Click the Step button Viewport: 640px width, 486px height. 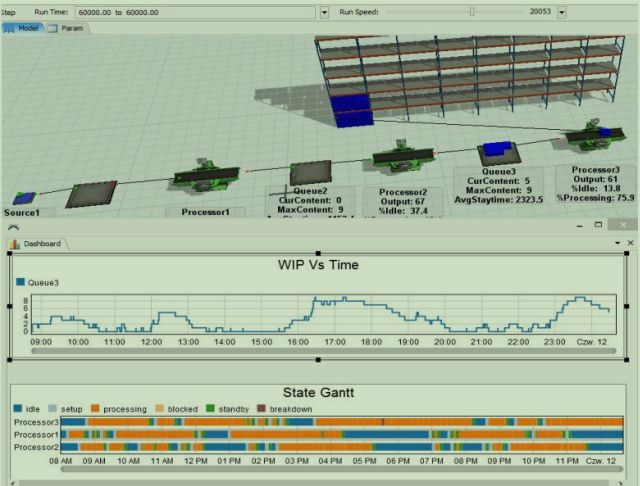point(8,11)
